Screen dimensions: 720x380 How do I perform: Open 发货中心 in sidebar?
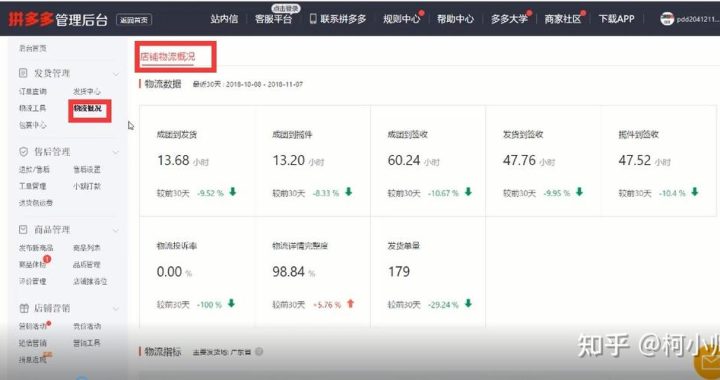tap(87, 91)
